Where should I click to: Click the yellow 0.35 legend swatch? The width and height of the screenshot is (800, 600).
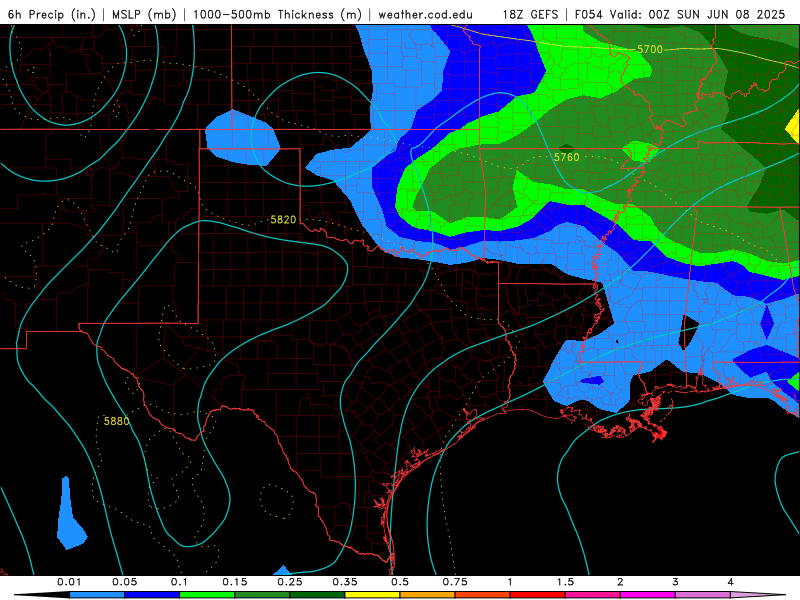(x=372, y=595)
